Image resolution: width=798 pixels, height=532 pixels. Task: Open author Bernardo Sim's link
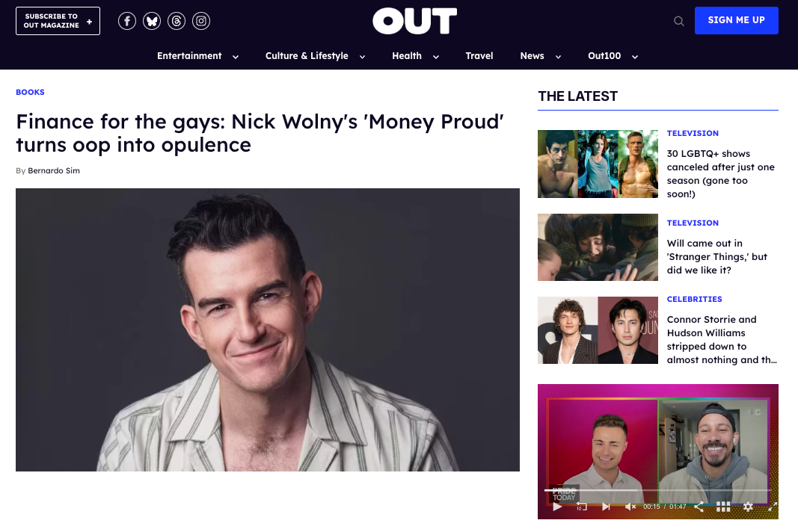(x=53, y=170)
